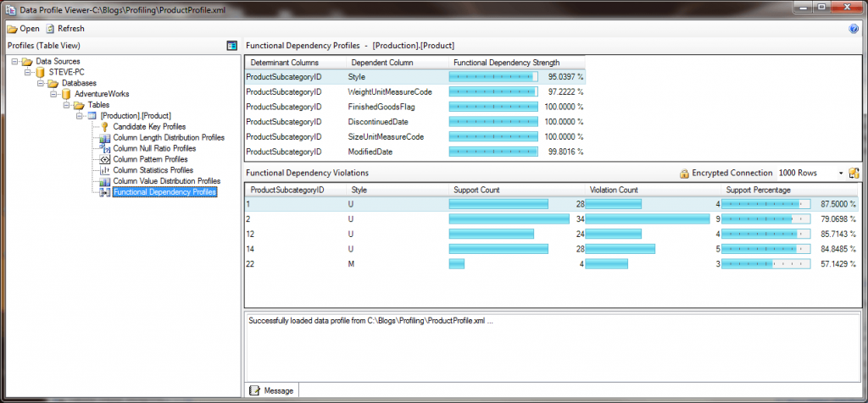Click the Column Length Distribution chart icon
868x403 pixels.
click(x=104, y=138)
